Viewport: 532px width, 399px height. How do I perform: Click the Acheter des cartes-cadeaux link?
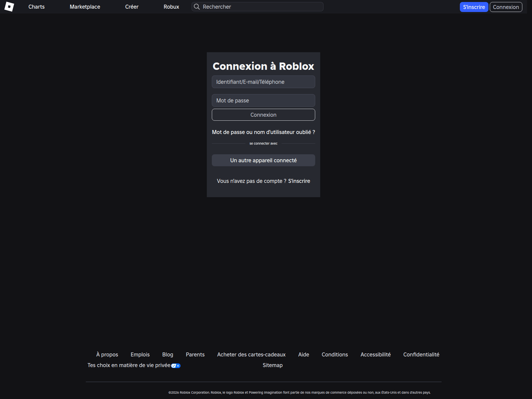click(251, 354)
